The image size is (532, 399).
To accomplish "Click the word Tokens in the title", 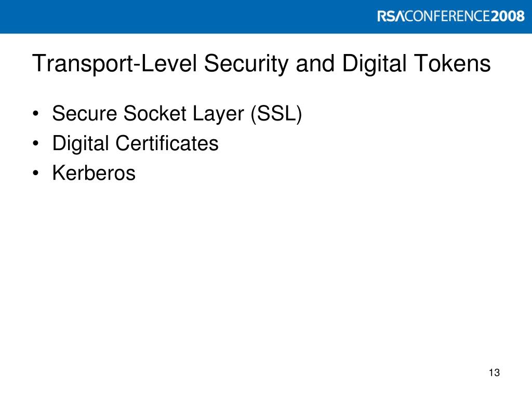I will [x=453, y=63].
